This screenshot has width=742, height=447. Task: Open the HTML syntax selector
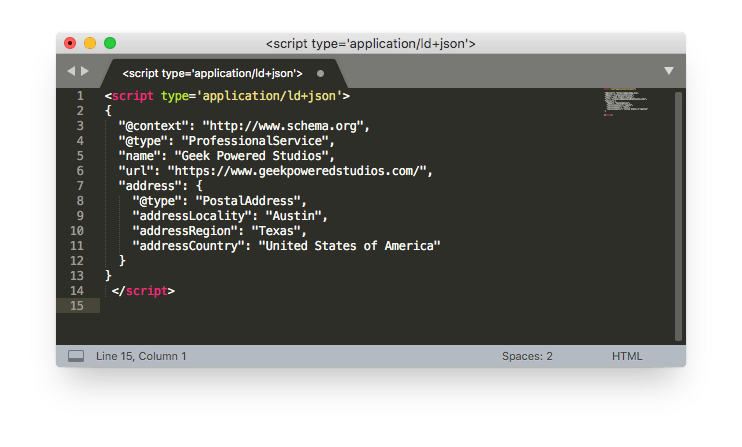coord(627,356)
